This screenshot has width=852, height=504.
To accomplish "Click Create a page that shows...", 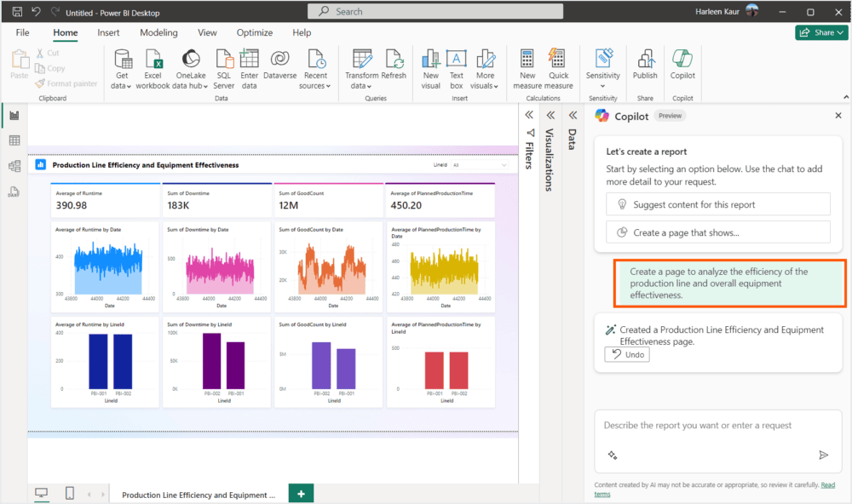I will pos(717,232).
